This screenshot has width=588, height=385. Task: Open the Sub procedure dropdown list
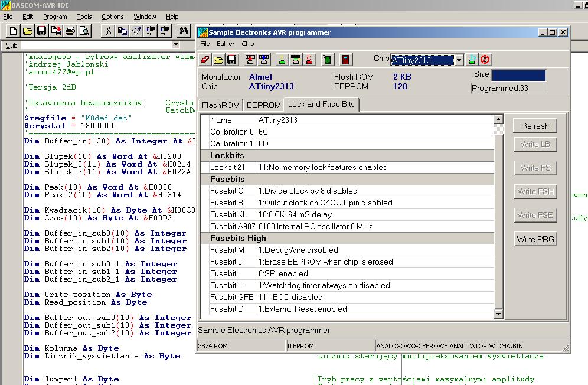175,45
